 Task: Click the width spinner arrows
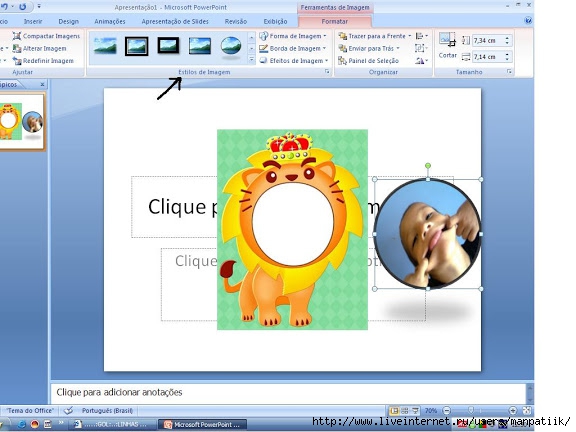click(x=507, y=57)
